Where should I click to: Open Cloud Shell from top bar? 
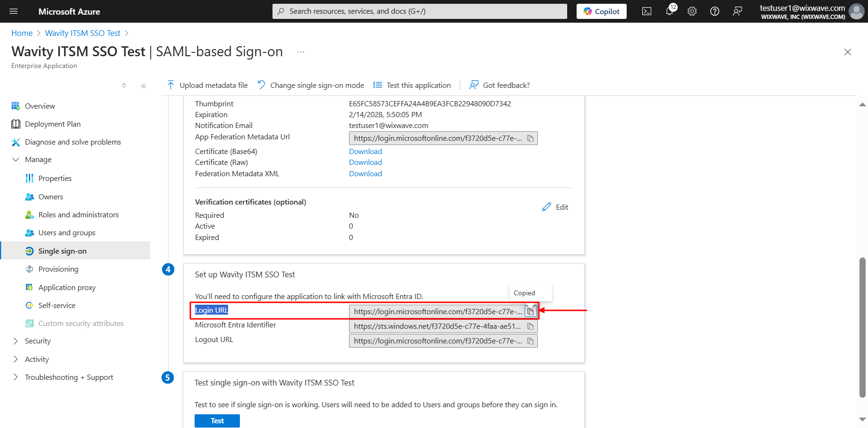click(x=647, y=11)
